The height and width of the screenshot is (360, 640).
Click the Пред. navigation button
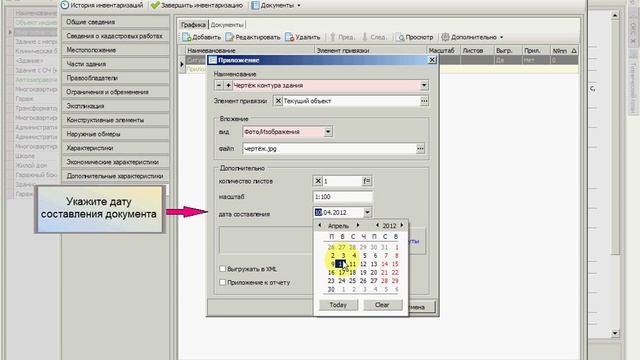pyautogui.click(x=342, y=37)
